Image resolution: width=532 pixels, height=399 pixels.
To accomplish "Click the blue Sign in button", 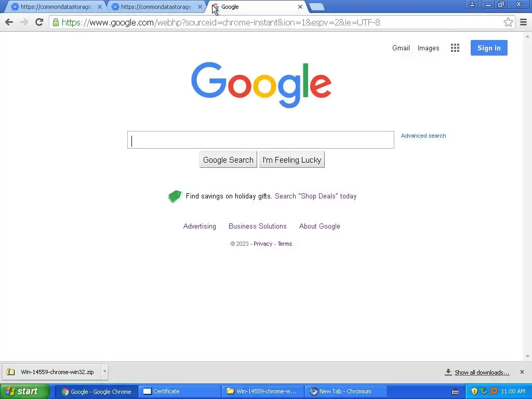I will pos(489,48).
